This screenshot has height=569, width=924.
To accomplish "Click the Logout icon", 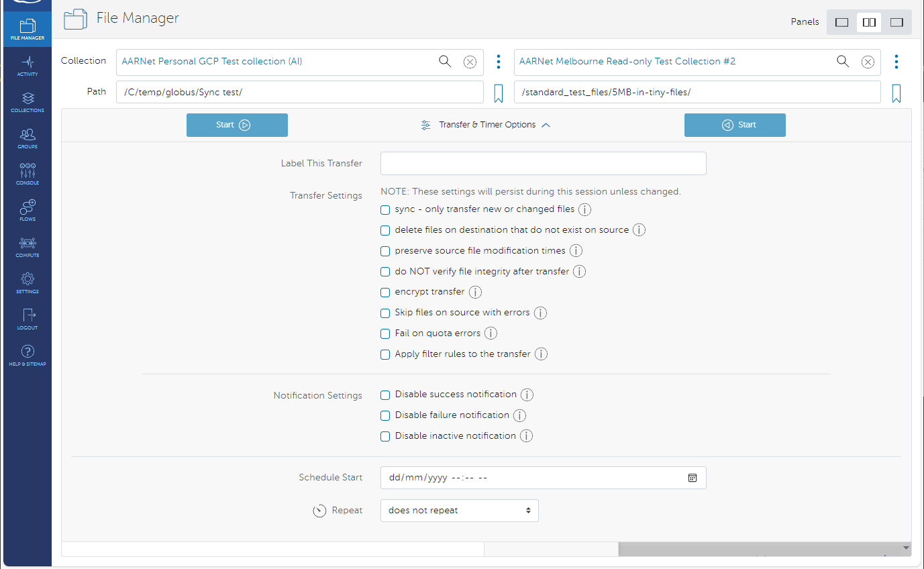I will (x=27, y=319).
